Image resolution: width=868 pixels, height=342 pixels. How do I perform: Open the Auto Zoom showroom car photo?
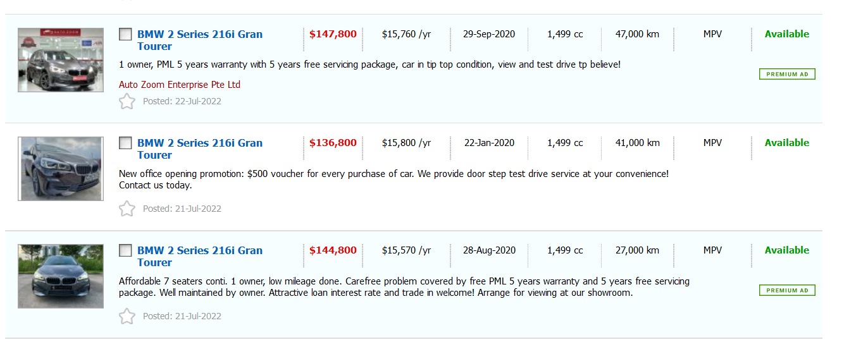(61, 60)
